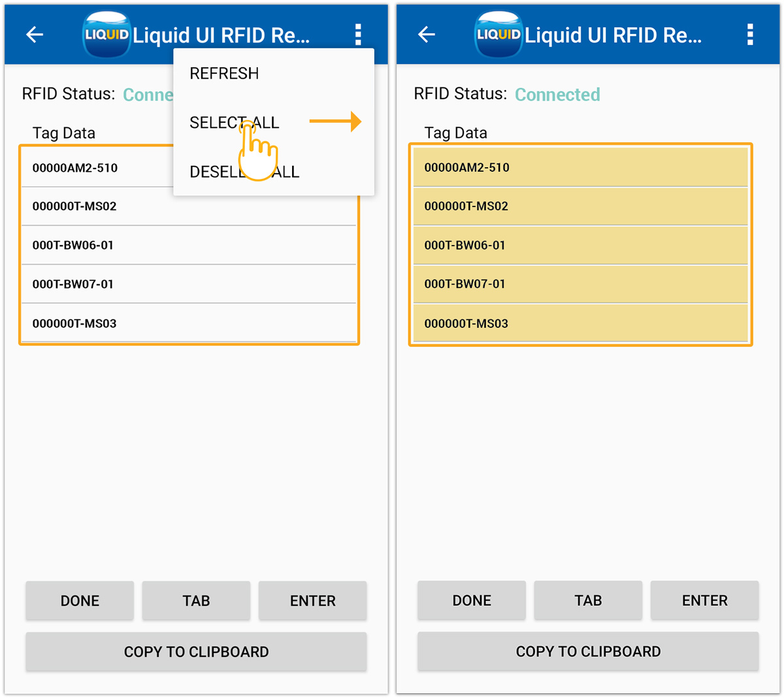
Task: Choose SELECT ALL from the popup menu
Action: pos(234,122)
